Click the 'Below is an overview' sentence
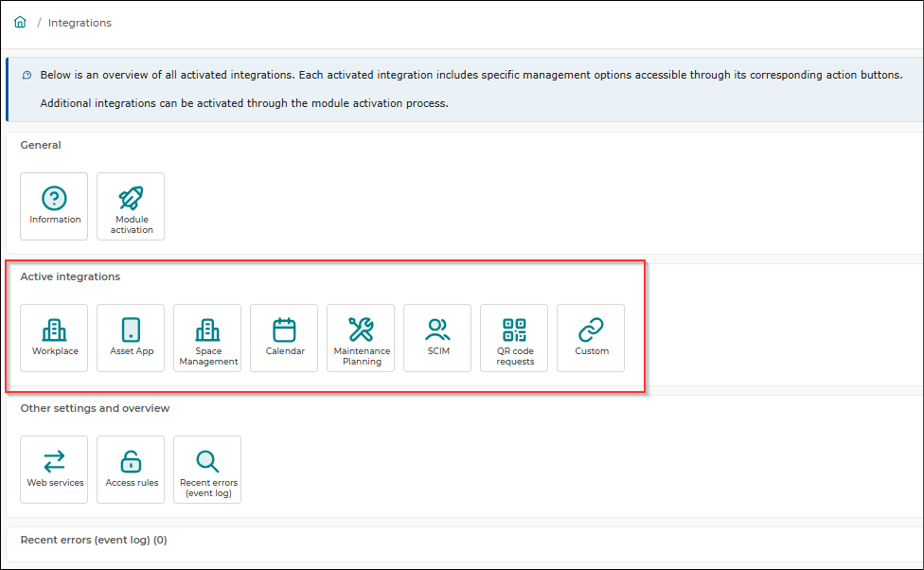 471,75
